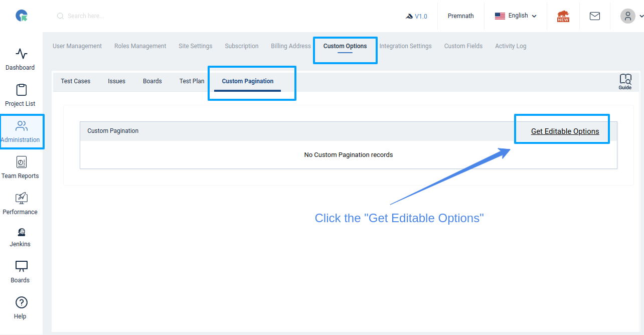Open Boards from the left sidebar
Viewport: 644px width, 335px height.
20,272
